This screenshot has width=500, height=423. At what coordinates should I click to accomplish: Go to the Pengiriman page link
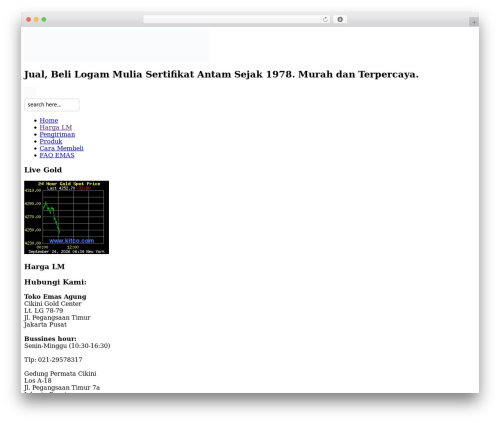pyautogui.click(x=57, y=134)
